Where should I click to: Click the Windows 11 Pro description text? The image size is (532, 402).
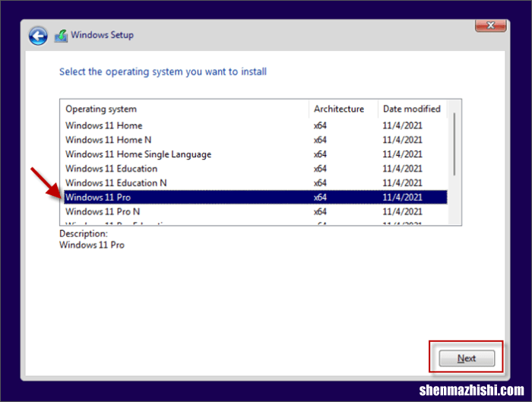pos(92,245)
